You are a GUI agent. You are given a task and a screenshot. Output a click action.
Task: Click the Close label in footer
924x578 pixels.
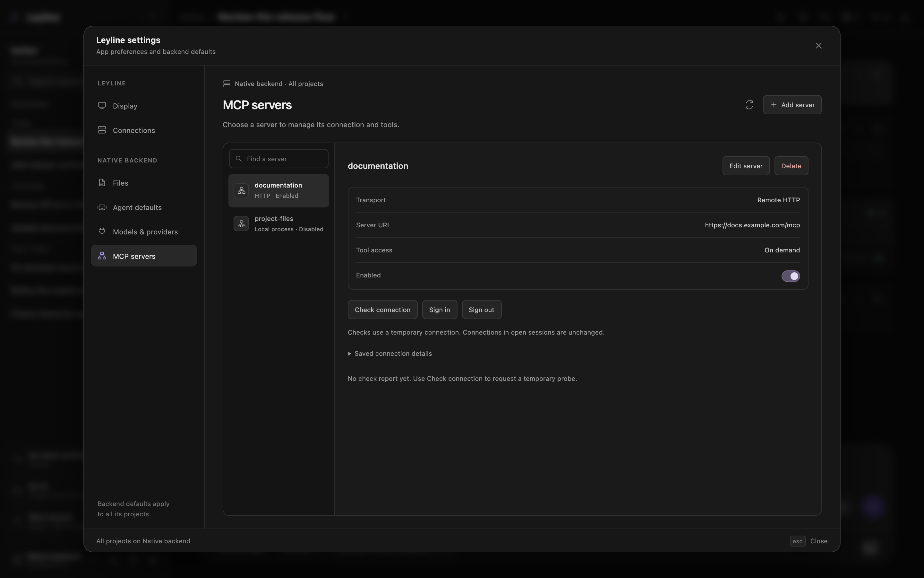pos(819,541)
